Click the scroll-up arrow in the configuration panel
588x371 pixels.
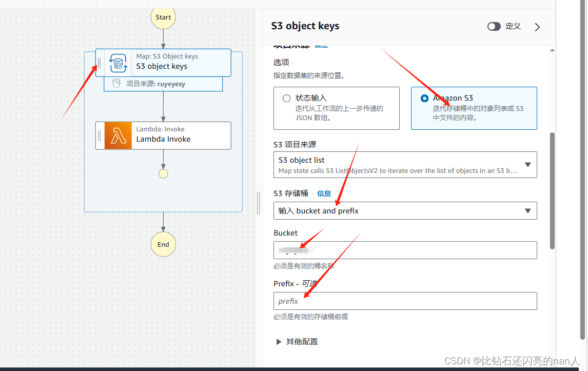552,50
